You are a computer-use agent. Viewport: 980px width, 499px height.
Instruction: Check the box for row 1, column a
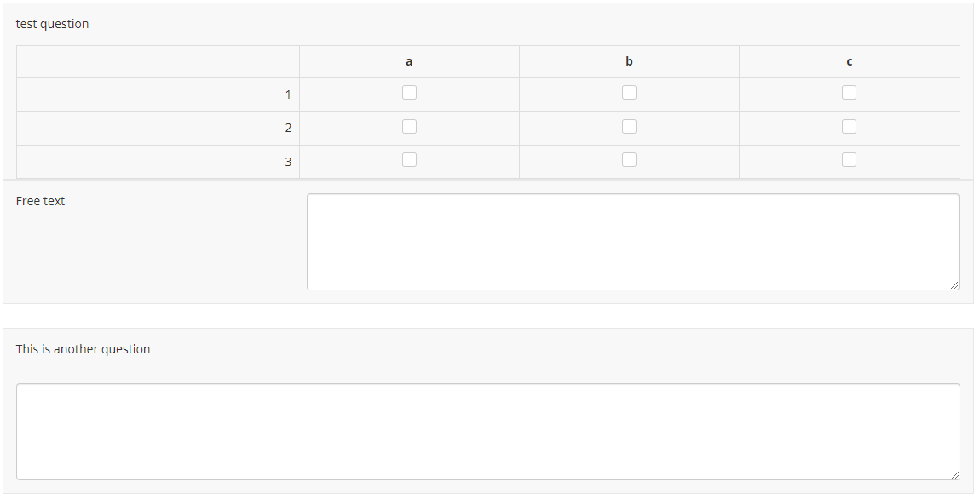tap(409, 93)
